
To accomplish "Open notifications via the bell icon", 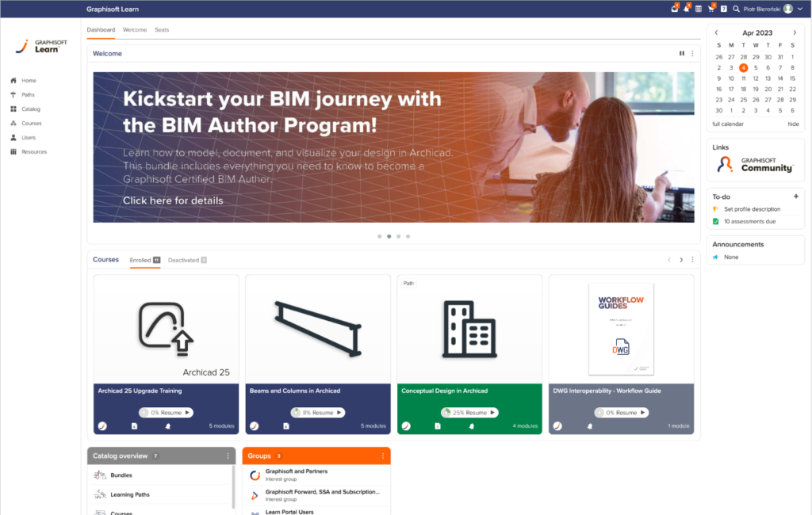I will tap(687, 8).
